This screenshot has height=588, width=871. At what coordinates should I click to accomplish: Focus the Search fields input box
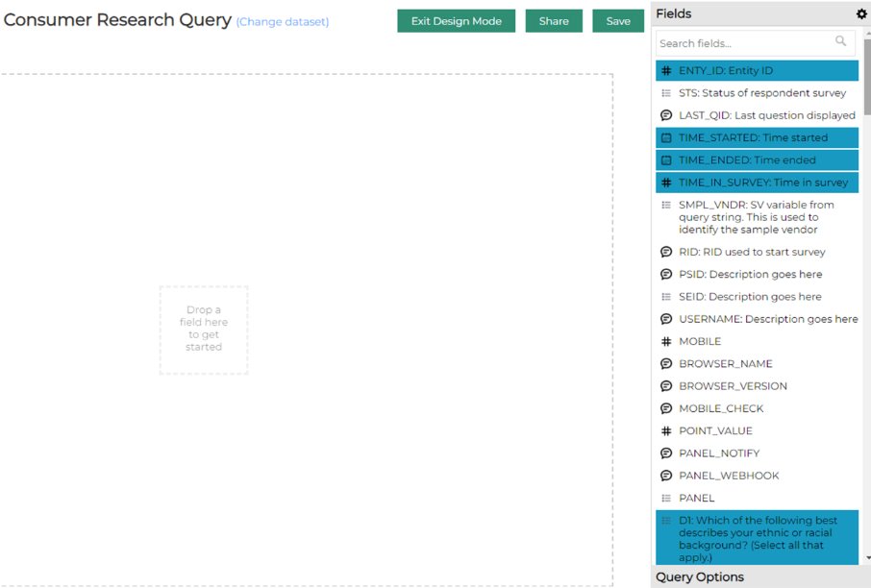tap(744, 43)
